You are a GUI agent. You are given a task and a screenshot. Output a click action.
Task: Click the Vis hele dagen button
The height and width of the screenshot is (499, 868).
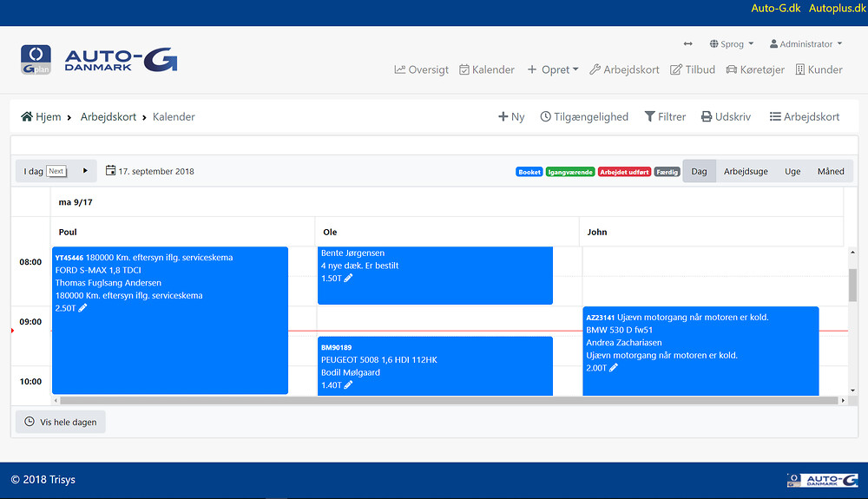pos(61,422)
